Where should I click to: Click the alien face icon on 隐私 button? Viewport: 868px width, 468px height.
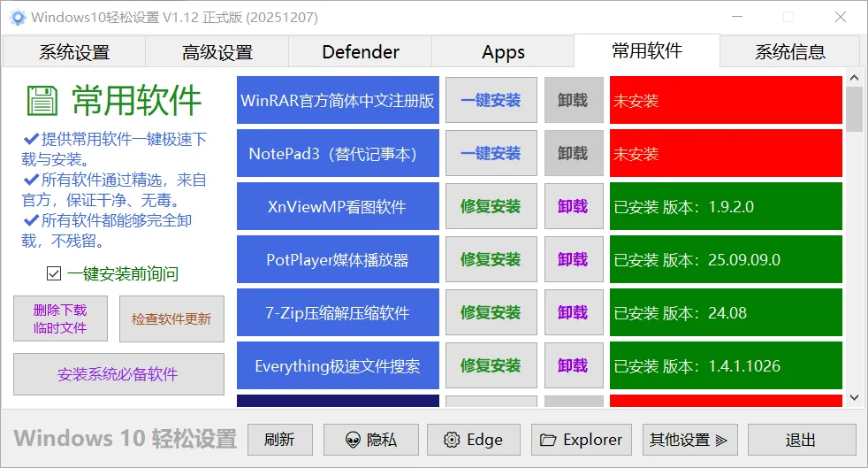click(353, 441)
